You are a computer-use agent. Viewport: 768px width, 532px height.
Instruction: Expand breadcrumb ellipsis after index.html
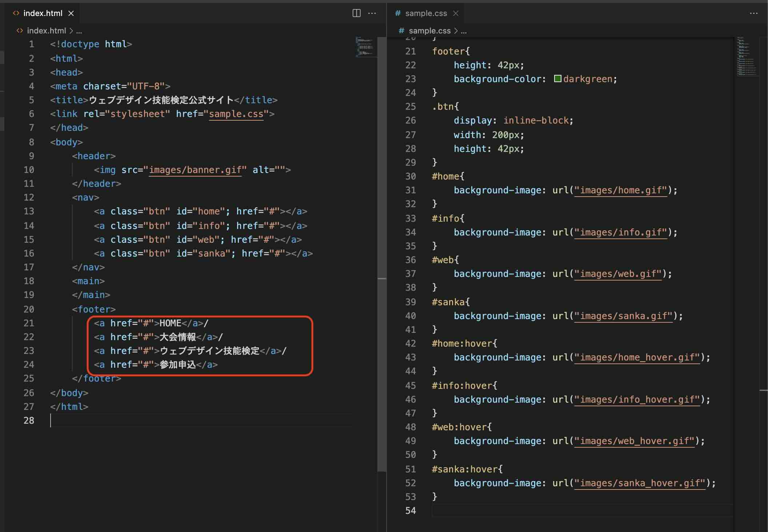pyautogui.click(x=79, y=31)
